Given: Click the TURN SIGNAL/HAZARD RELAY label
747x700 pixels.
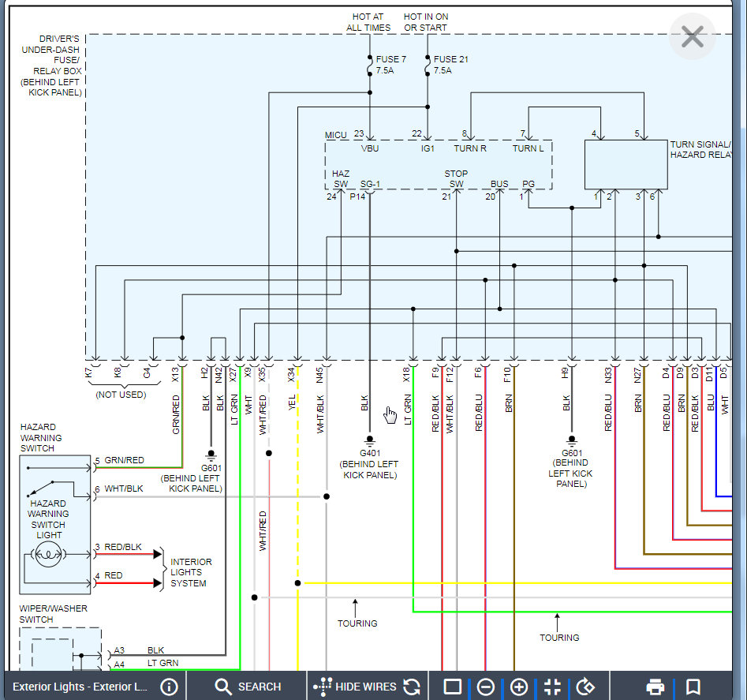Looking at the screenshot, I should (700, 150).
